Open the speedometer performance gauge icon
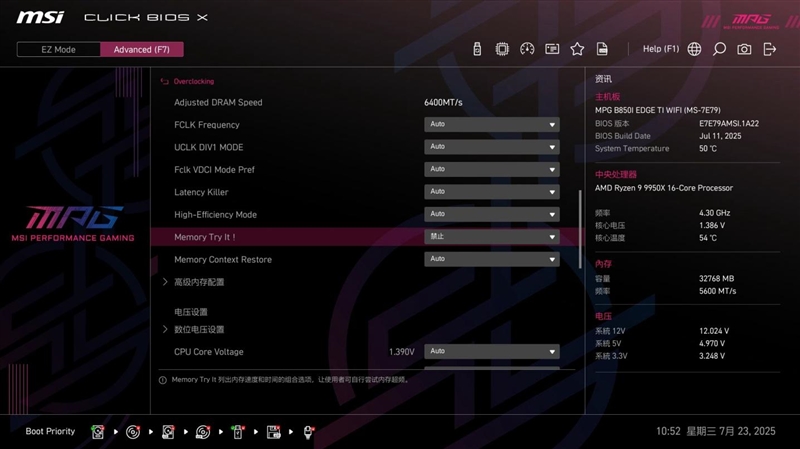800x449 pixels. [x=527, y=49]
